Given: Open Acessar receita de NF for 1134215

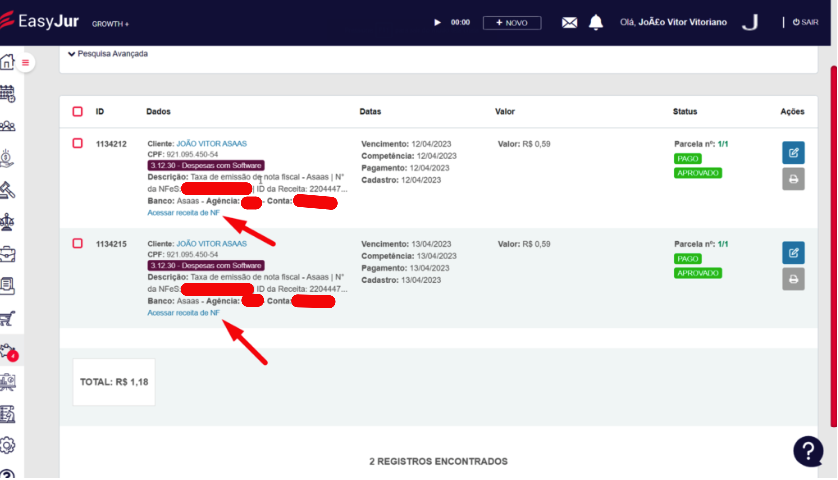Looking at the screenshot, I should pos(183,313).
